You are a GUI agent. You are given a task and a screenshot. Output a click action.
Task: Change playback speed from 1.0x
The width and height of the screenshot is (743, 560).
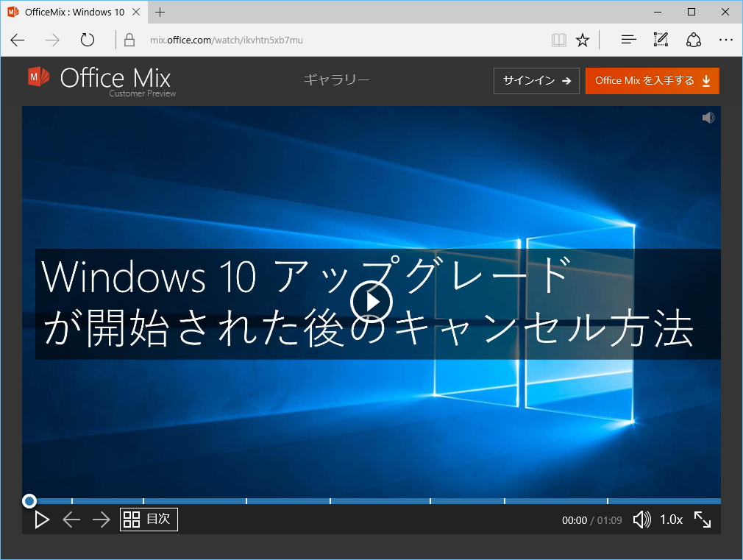[x=671, y=519]
